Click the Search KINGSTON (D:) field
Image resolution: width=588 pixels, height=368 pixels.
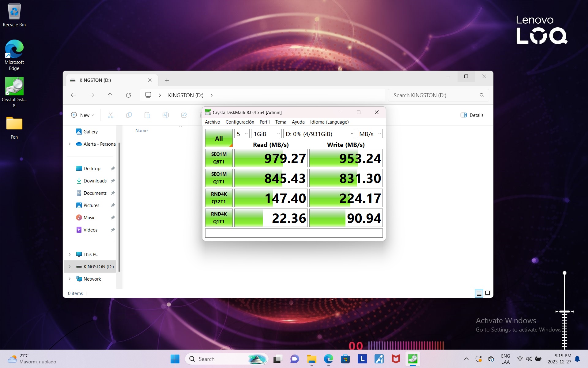435,95
